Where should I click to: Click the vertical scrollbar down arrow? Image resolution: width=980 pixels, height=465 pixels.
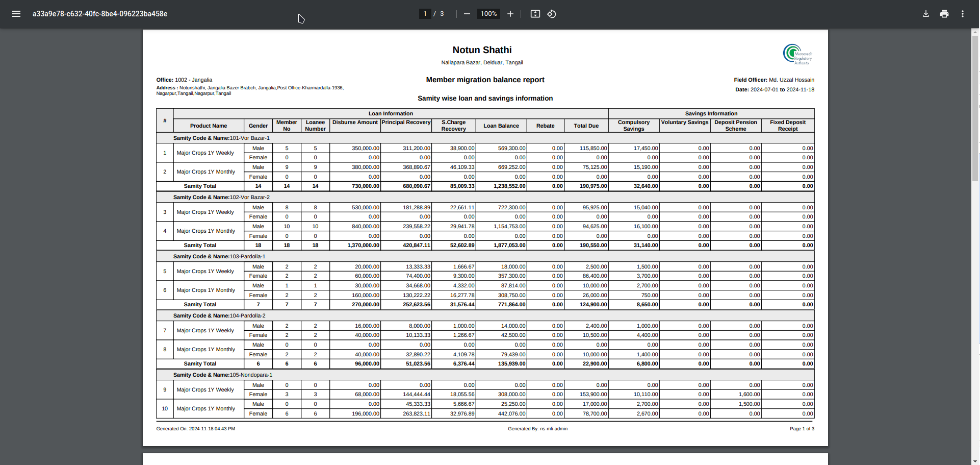tap(975, 461)
